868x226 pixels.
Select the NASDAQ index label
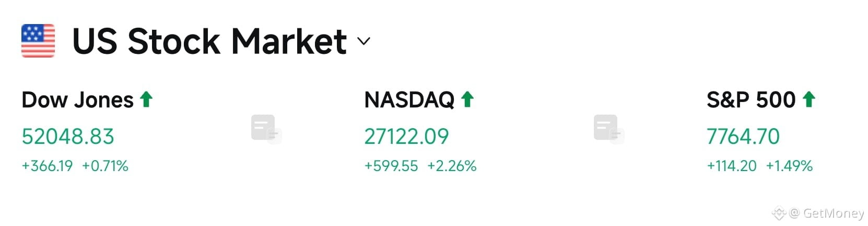tap(409, 100)
